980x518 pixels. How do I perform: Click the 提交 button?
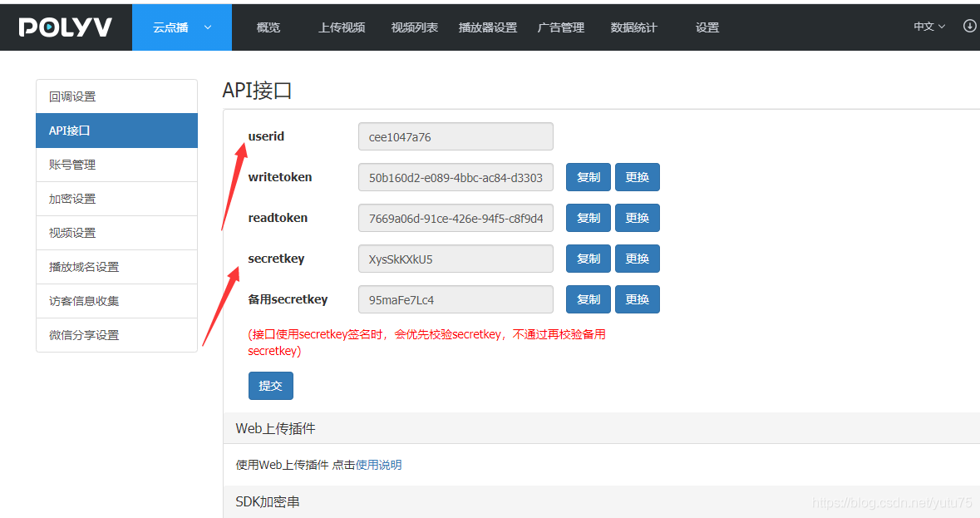pos(270,385)
